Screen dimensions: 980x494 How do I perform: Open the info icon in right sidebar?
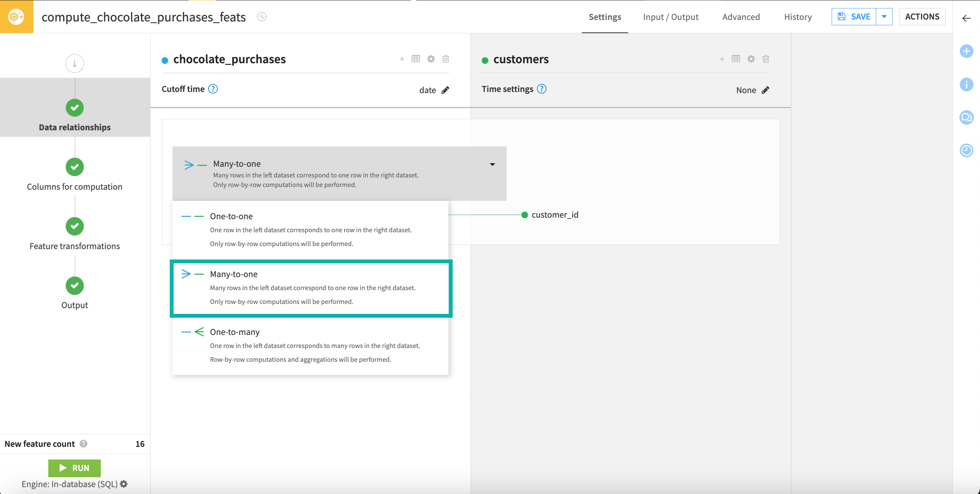[967, 84]
